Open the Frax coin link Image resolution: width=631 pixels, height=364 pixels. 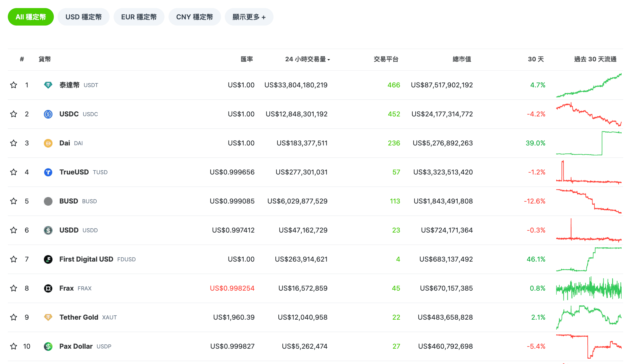point(75,288)
